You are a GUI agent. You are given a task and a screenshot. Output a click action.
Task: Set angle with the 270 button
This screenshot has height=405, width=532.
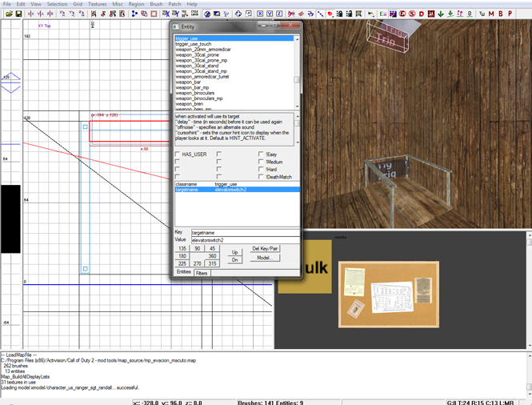[197, 263]
